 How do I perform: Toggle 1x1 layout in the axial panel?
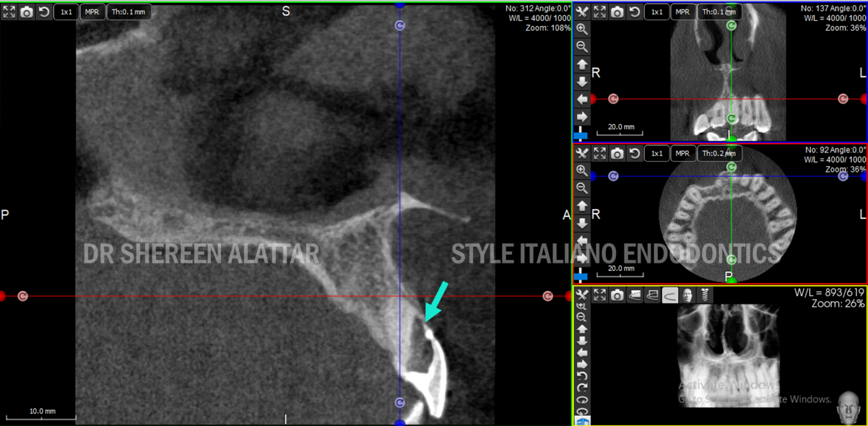coord(657,153)
